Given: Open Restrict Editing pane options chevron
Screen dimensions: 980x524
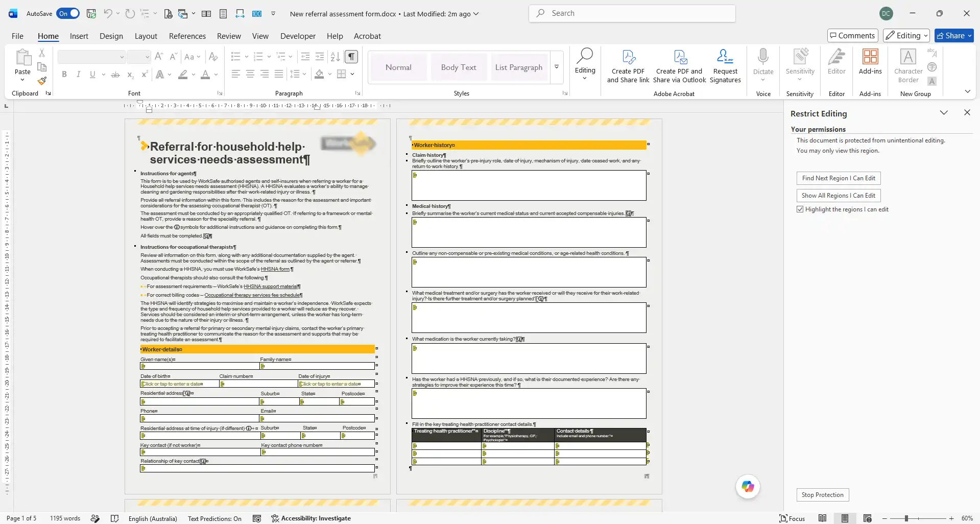Looking at the screenshot, I should point(944,113).
